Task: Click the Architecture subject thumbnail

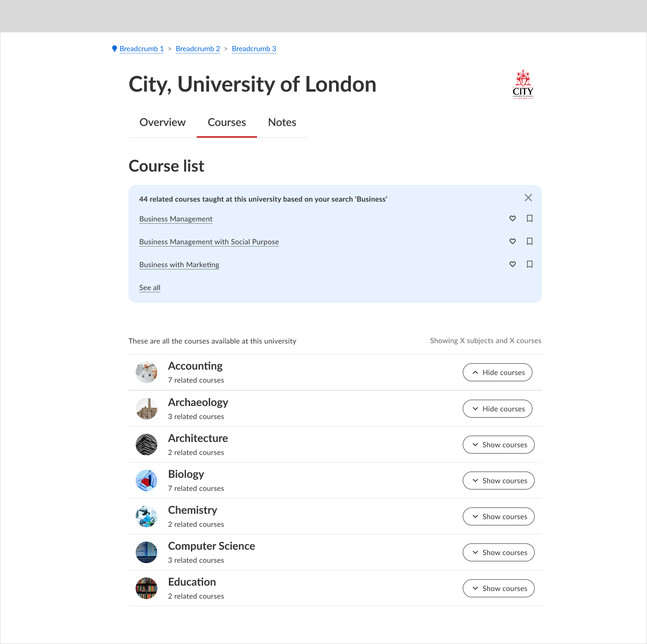Action: point(146,445)
